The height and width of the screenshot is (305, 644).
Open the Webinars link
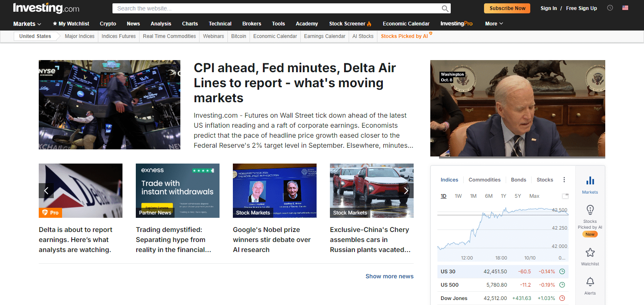pyautogui.click(x=213, y=36)
